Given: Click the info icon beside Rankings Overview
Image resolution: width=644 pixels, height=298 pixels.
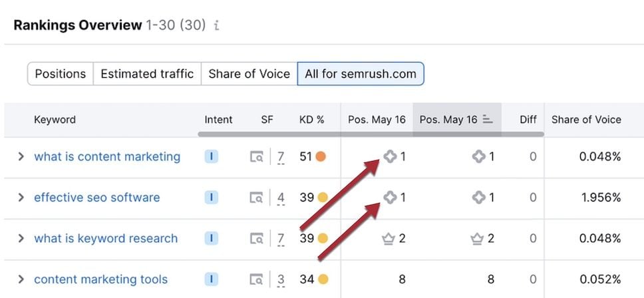Looking at the screenshot, I should pos(217,26).
